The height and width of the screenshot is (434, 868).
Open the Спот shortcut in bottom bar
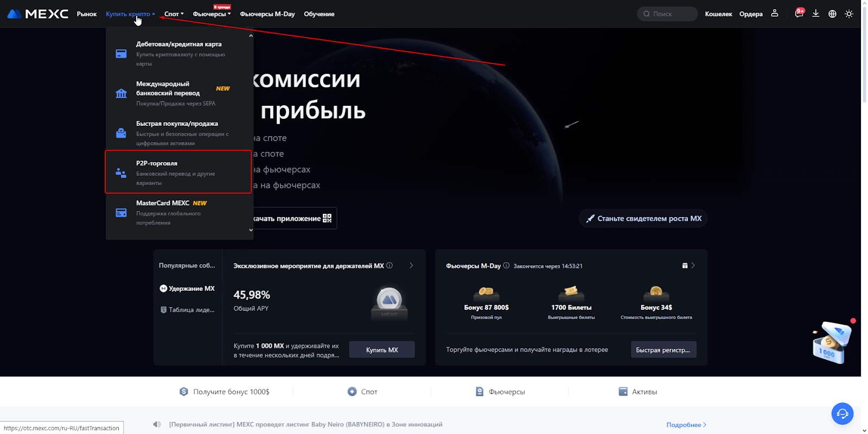coord(362,391)
